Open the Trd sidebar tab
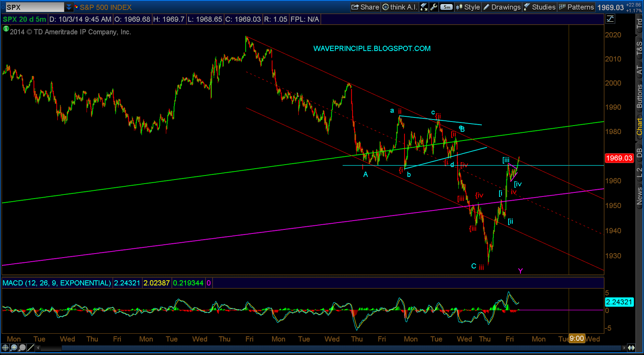 tap(639, 23)
